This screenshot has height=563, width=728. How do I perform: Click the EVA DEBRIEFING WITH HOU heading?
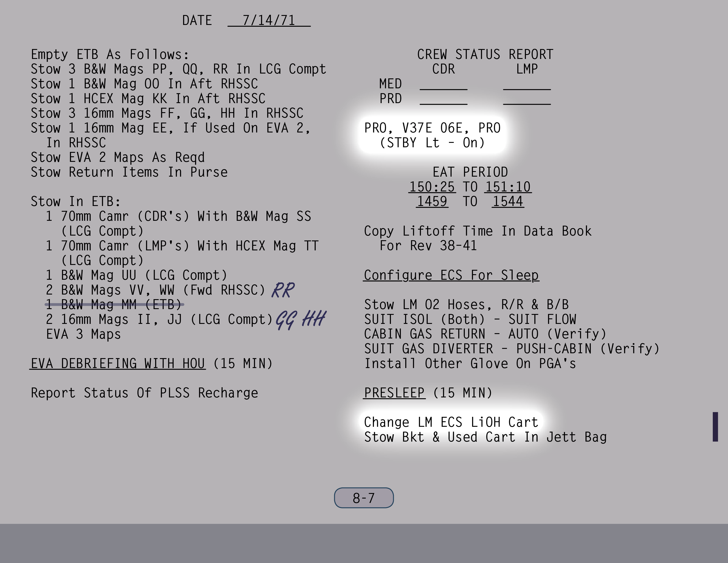(118, 363)
